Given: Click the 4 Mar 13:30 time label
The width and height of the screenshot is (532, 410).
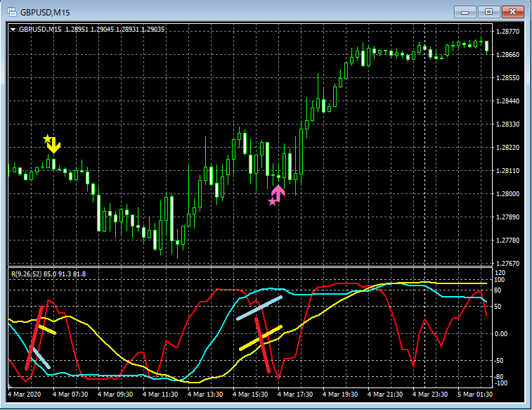Looking at the screenshot, I should point(205,395).
